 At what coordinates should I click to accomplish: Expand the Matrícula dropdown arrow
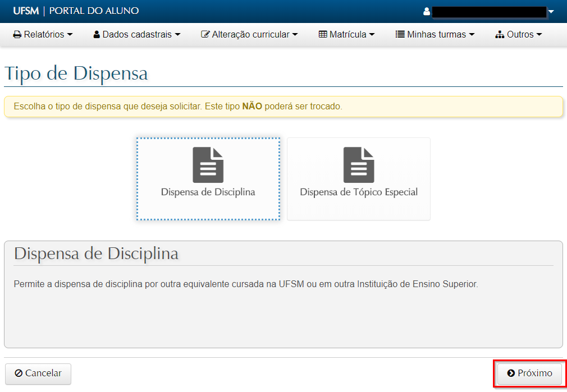pos(372,35)
